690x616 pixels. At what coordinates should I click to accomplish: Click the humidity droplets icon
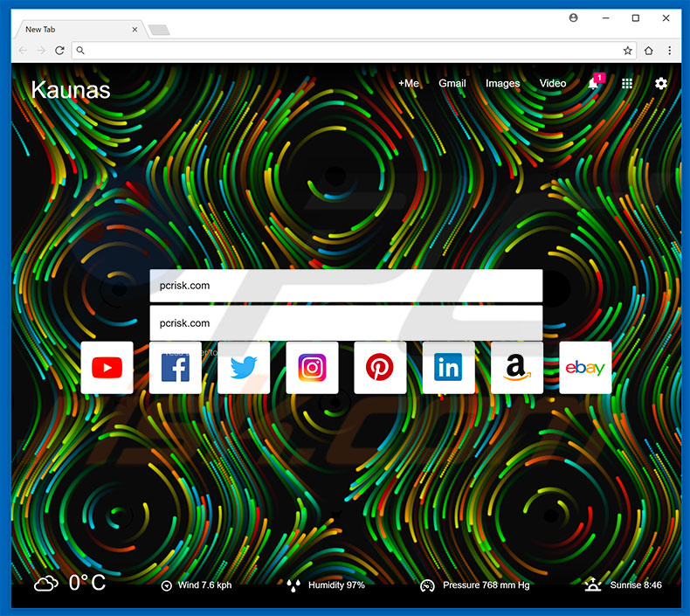(x=293, y=585)
